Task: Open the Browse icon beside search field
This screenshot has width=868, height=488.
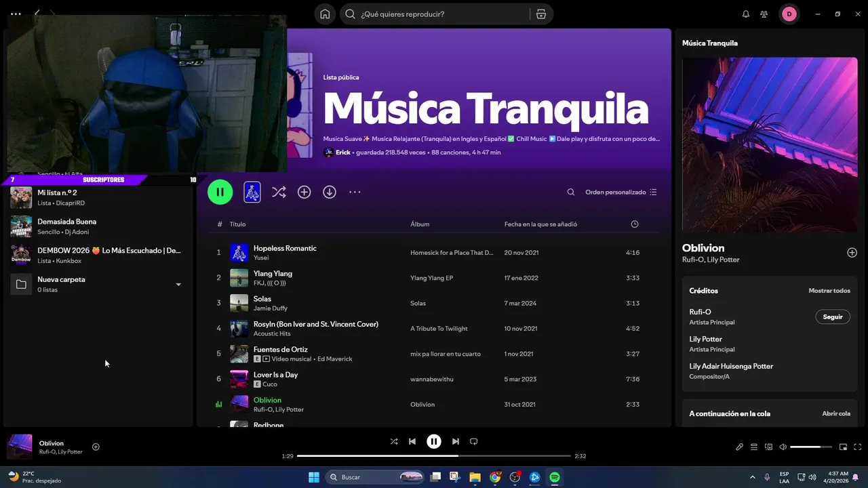Action: 540,14
